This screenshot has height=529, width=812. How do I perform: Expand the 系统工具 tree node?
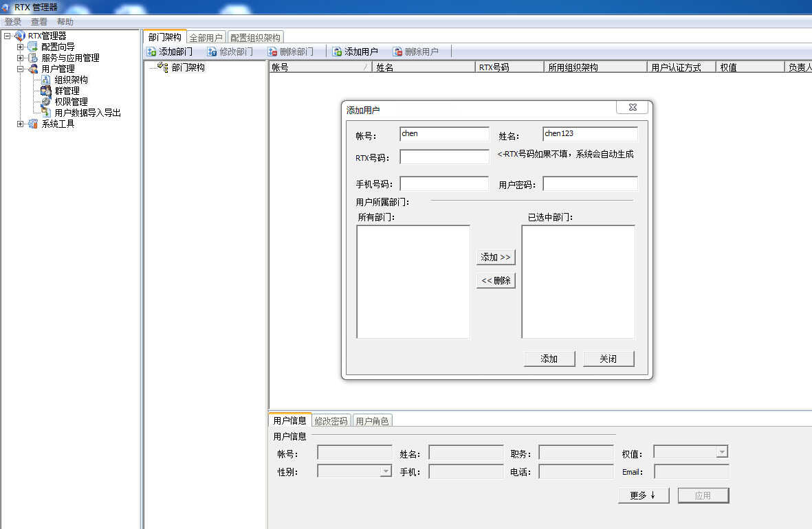[20, 124]
